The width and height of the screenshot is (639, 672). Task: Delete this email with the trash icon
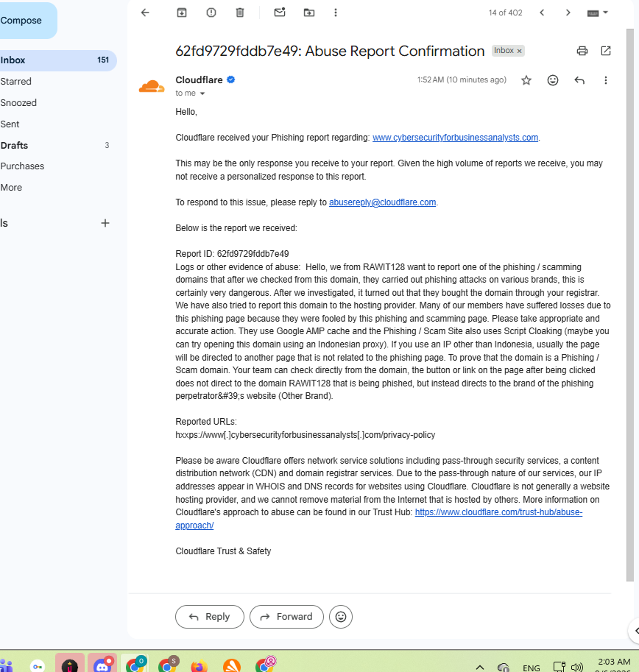point(240,13)
